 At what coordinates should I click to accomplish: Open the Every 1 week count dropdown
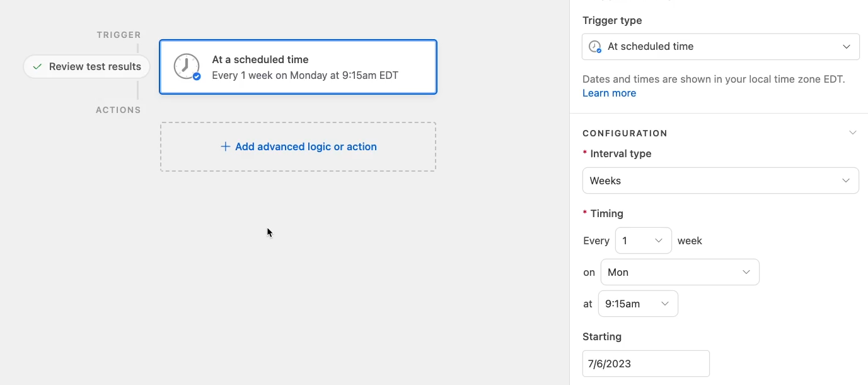(643, 240)
